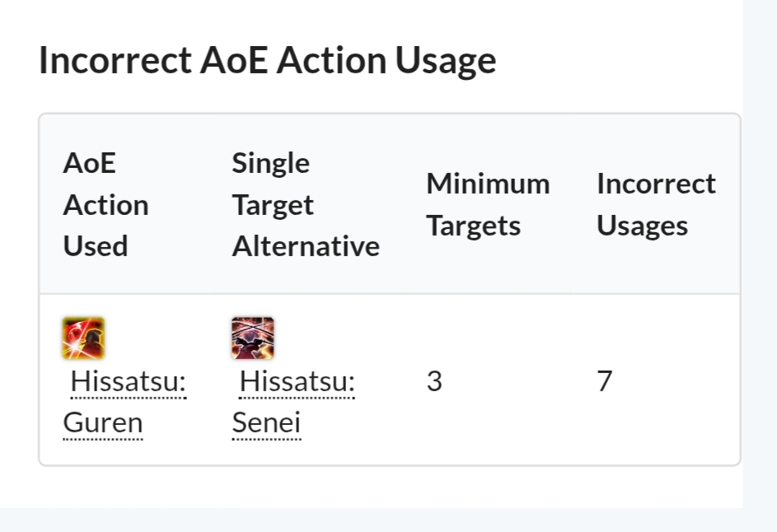Click the Hissatsu: Guren action icon
Screen dimensions: 777x532
pyautogui.click(x=83, y=338)
